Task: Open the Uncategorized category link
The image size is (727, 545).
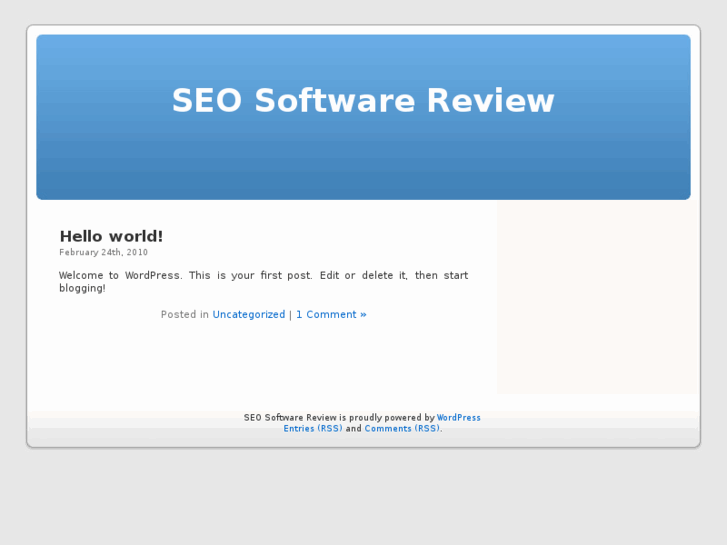Action: tap(249, 314)
